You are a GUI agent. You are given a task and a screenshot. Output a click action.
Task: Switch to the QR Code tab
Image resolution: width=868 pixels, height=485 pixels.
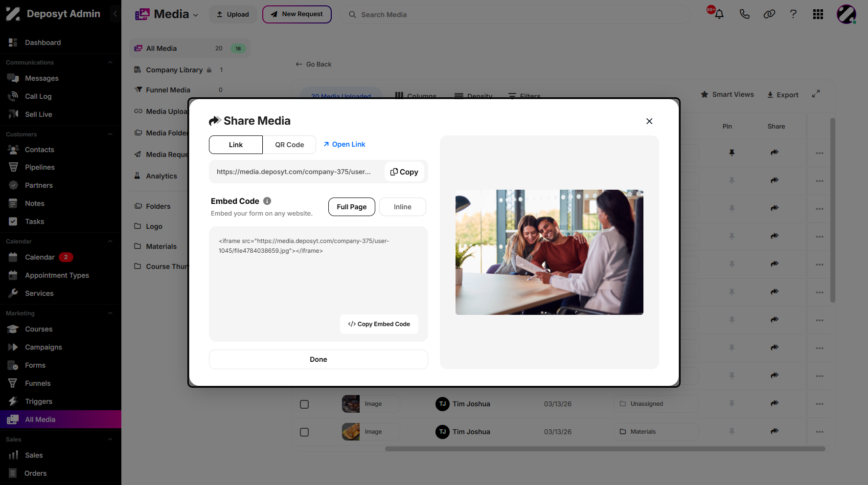289,145
